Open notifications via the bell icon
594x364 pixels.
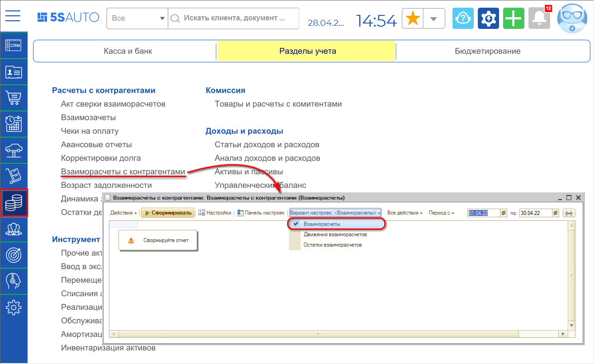[539, 18]
